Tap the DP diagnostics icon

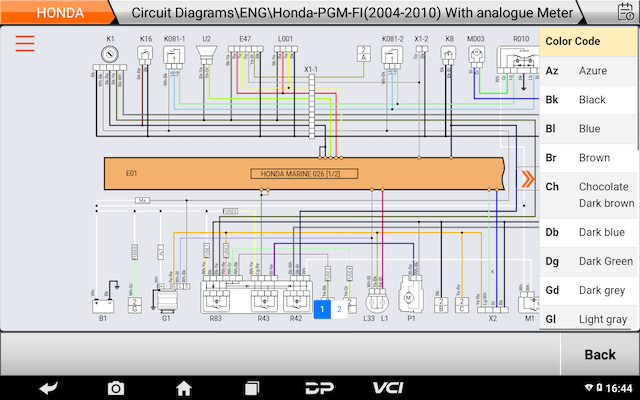[x=320, y=388]
